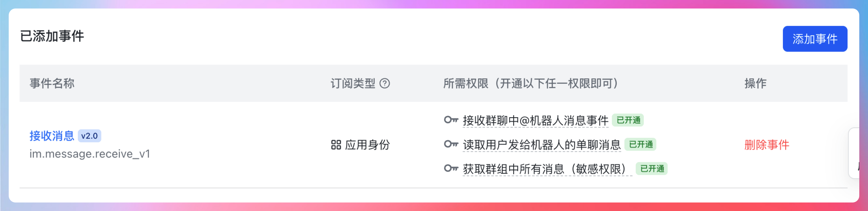Open the 获取群组中所有消息(敏感权限) permission link
Image resolution: width=868 pixels, height=211 pixels.
coord(547,169)
